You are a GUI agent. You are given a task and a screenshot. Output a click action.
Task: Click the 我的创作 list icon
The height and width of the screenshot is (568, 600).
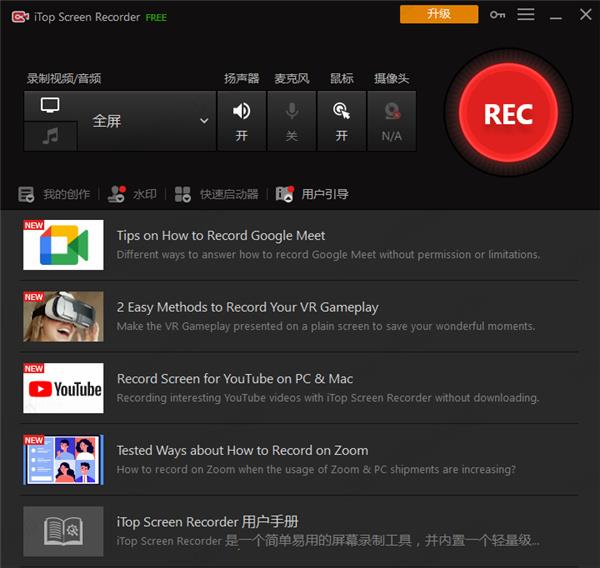pyautogui.click(x=26, y=194)
